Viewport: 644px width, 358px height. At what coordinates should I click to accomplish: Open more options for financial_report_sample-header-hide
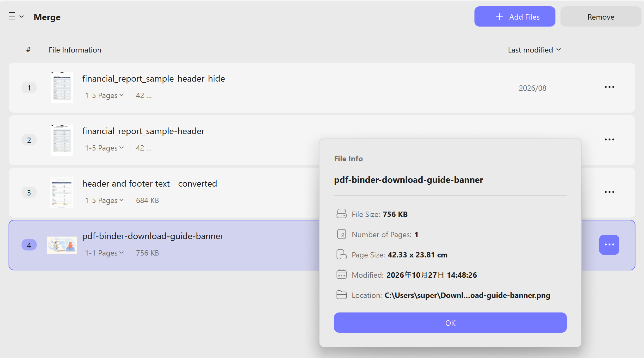coord(609,87)
